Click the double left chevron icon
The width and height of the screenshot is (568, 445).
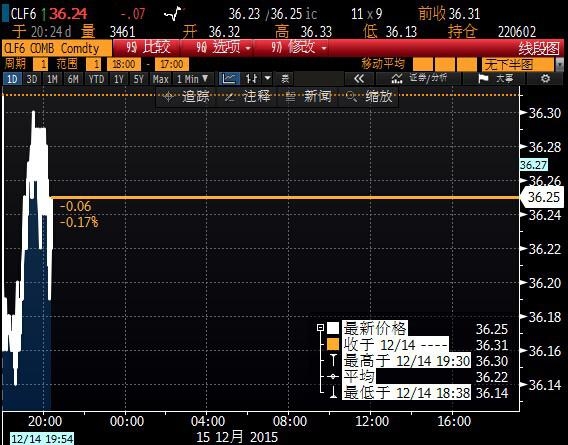(x=359, y=79)
